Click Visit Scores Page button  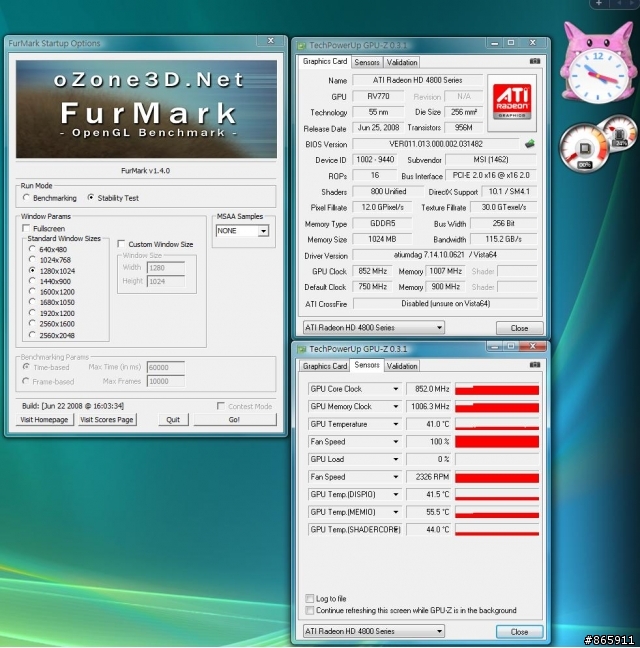tap(107, 419)
